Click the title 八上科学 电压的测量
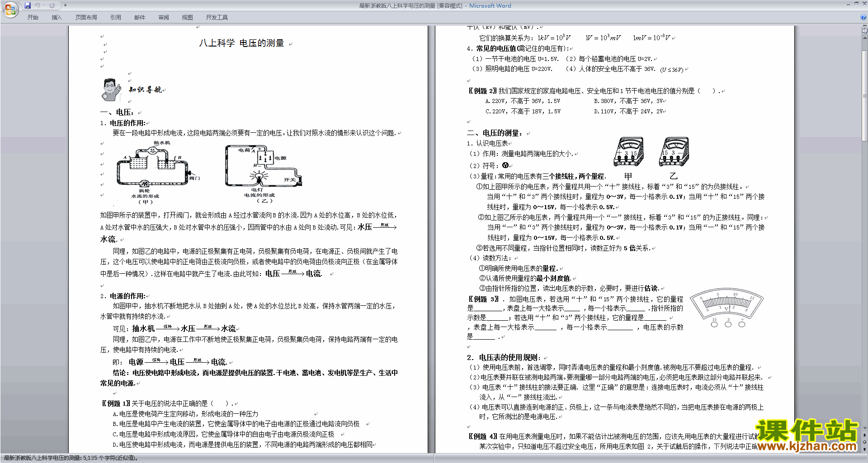Viewport: 868px width, 463px height. pyautogui.click(x=241, y=43)
